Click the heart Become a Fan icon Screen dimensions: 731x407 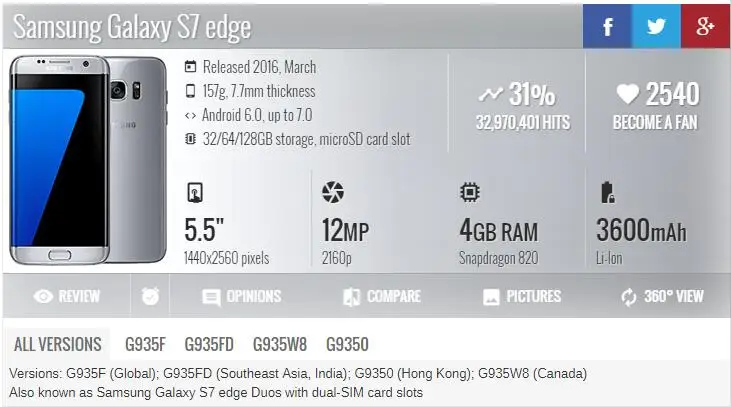click(628, 94)
